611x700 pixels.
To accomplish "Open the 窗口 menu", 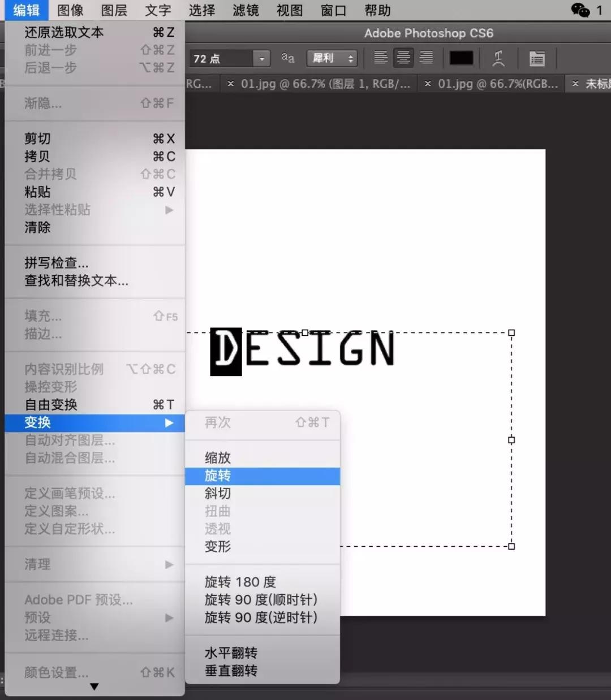I will pyautogui.click(x=333, y=10).
